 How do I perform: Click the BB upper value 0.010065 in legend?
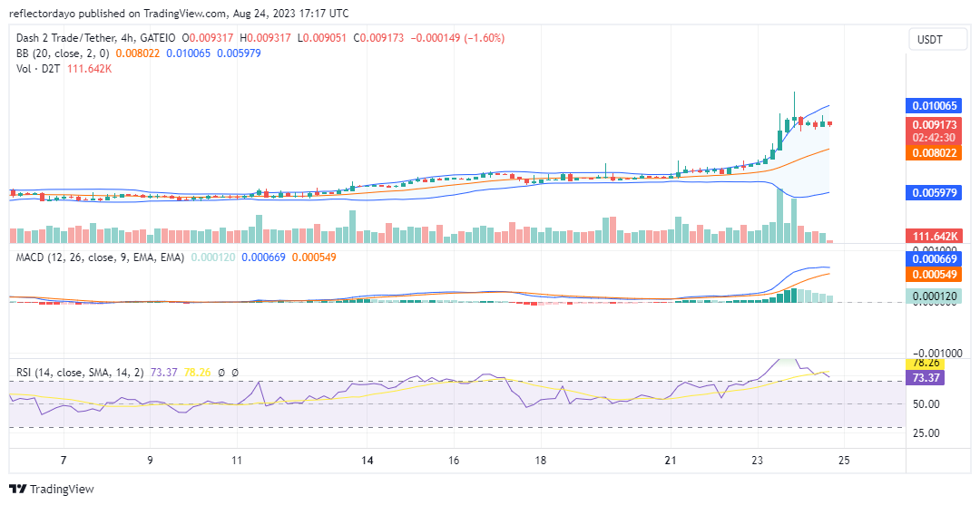point(188,53)
